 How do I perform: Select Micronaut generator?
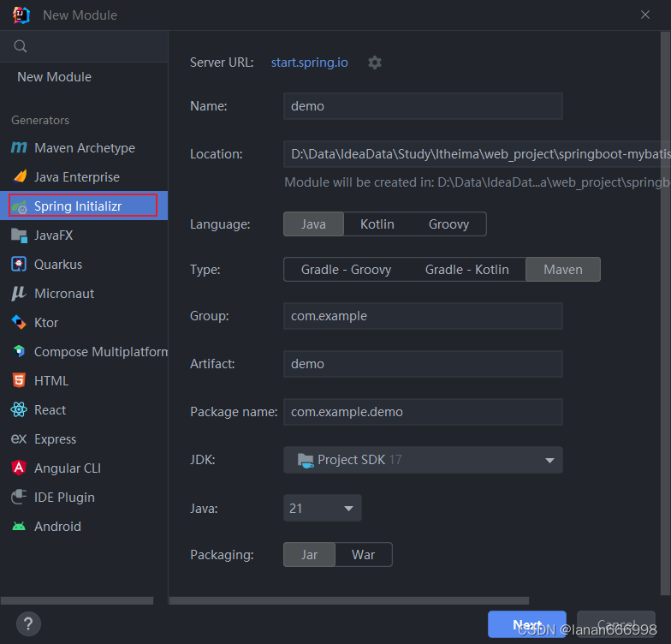tap(84, 293)
